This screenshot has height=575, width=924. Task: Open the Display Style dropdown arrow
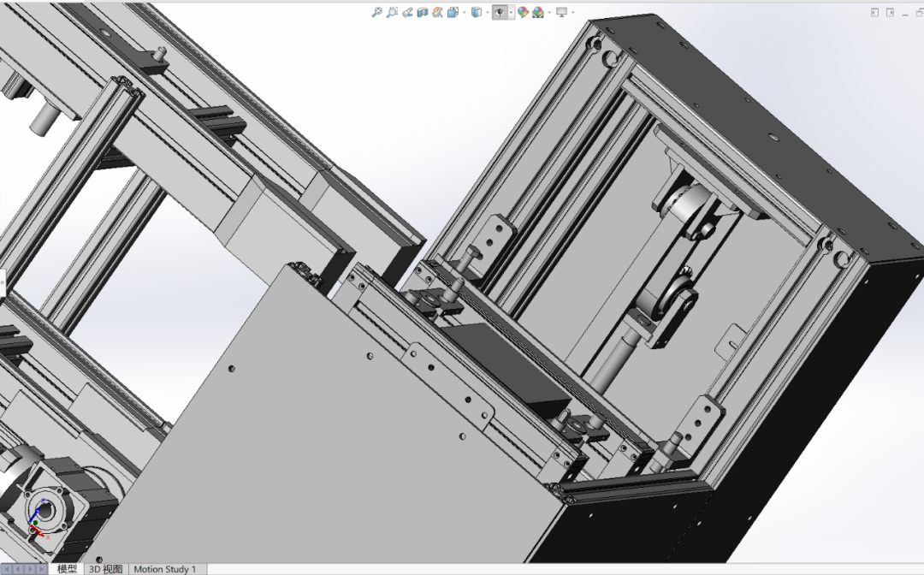488,12
